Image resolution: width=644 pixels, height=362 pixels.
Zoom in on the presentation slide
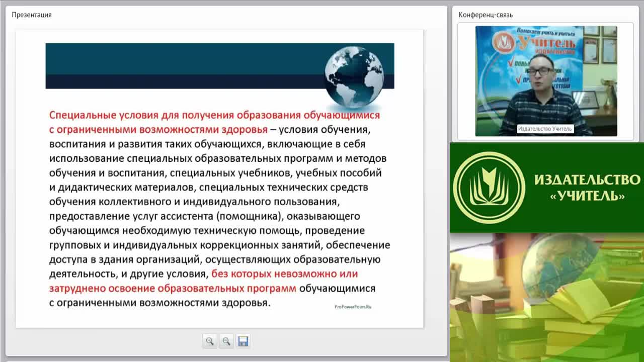pyautogui.click(x=210, y=341)
